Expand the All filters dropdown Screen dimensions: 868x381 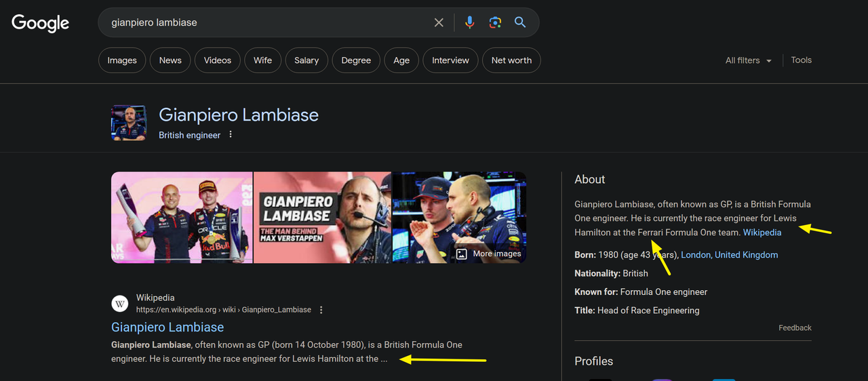tap(749, 60)
